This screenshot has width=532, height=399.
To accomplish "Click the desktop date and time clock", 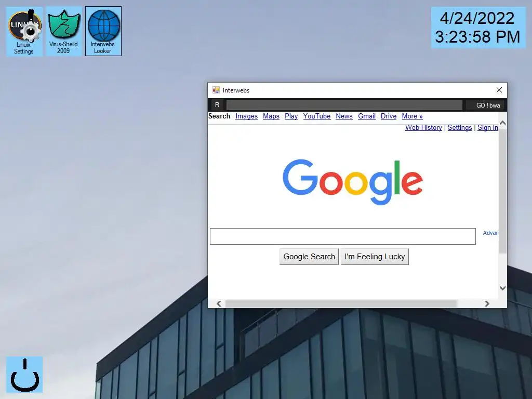I will (x=478, y=28).
